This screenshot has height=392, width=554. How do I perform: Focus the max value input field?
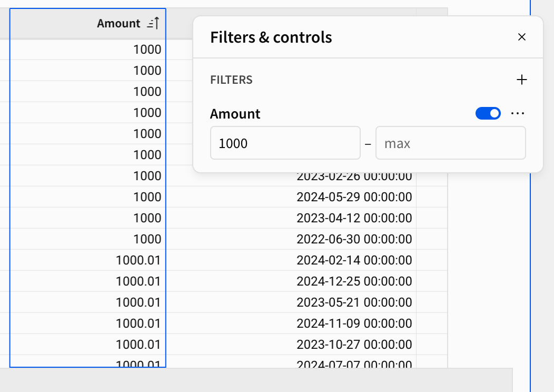point(450,143)
